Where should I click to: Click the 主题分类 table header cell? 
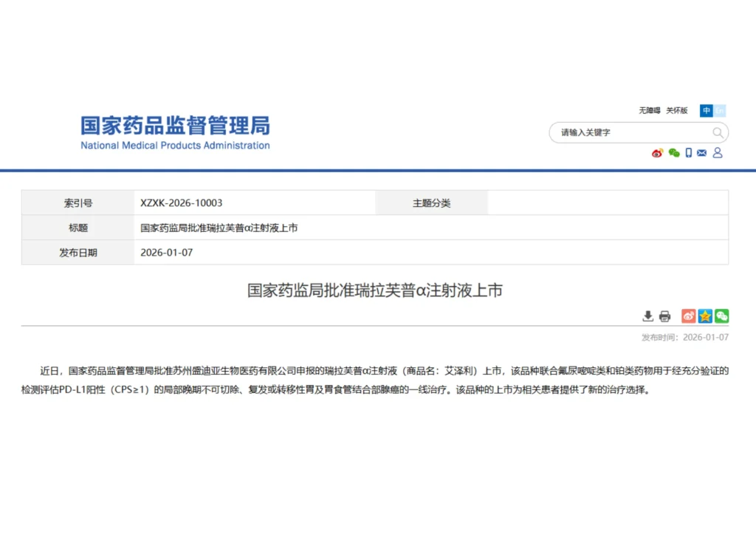431,203
